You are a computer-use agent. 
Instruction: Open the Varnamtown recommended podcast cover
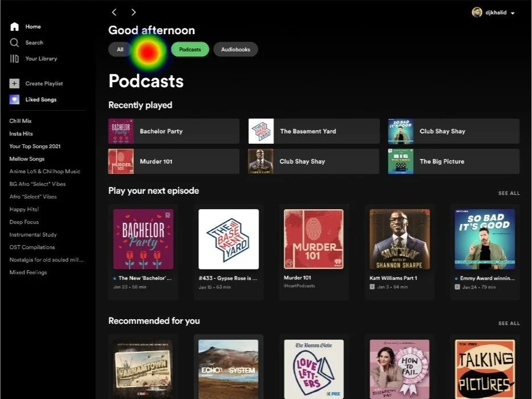pos(143,369)
